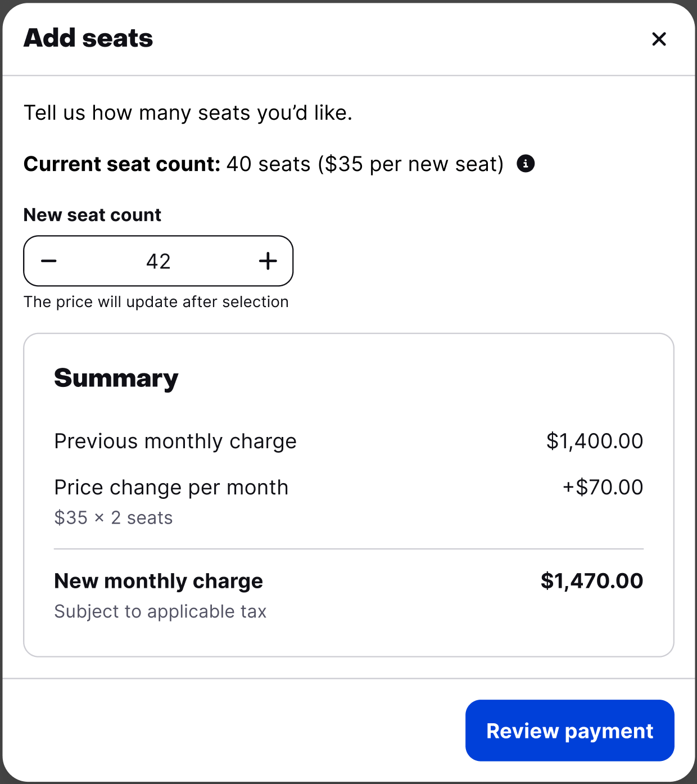Select the New monthly charge label
The image size is (697, 784).
coord(159,581)
